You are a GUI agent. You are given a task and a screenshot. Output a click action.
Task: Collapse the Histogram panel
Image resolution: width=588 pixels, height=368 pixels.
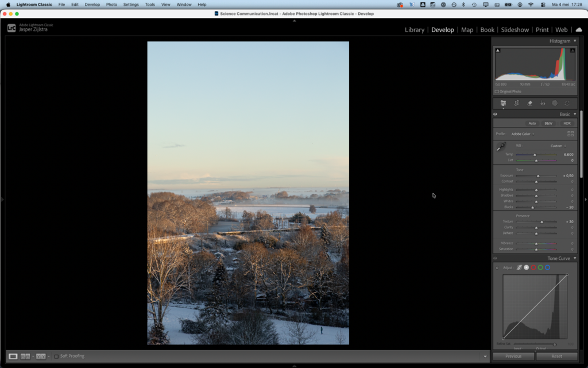(x=574, y=41)
